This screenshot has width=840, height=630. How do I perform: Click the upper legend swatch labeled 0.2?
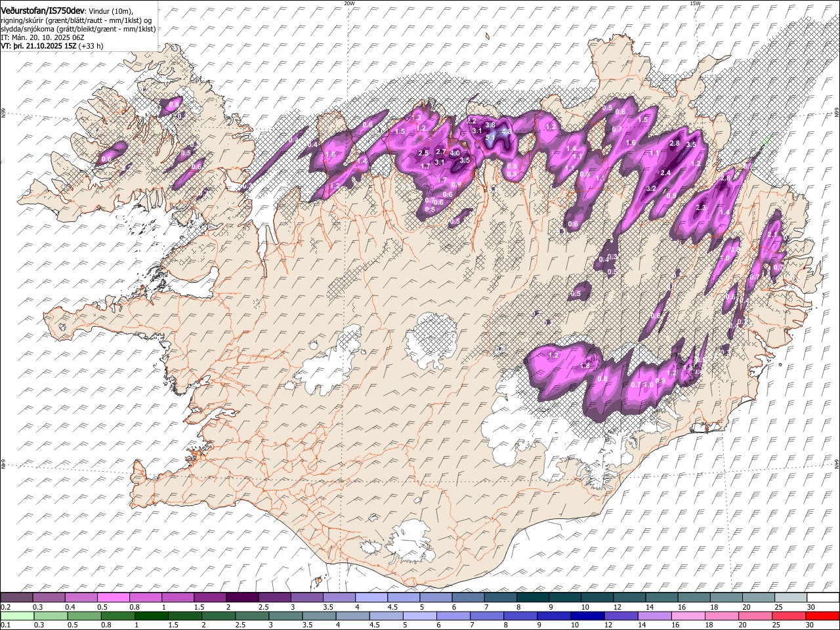coord(16,598)
